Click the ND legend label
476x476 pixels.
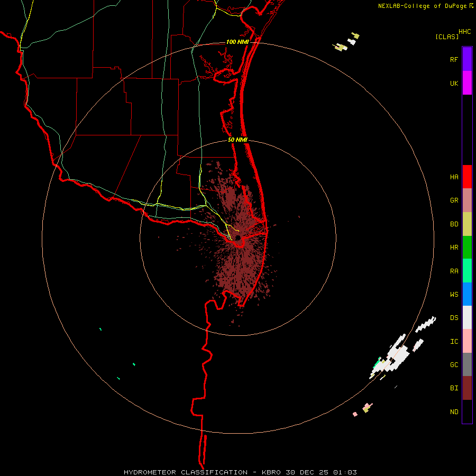click(x=454, y=412)
